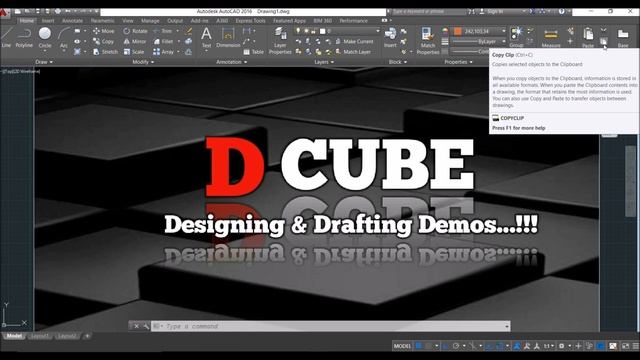This screenshot has height=360, width=640.
Task: Click the Copy tool in Modify panel
Action: pos(103,41)
